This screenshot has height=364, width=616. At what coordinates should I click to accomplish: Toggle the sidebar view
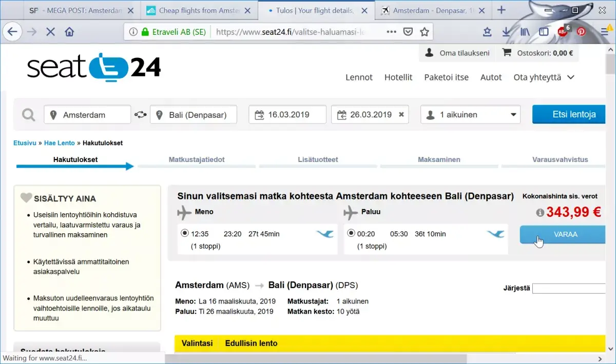544,32
